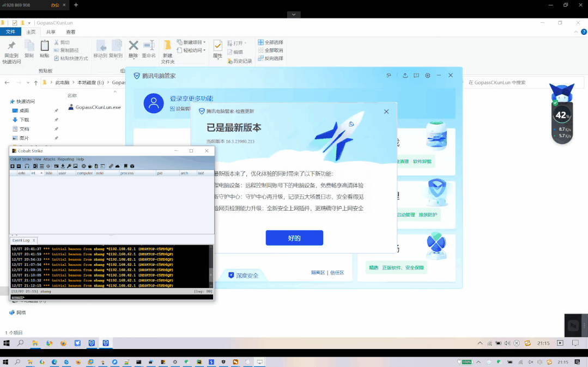Collapse the Explorer ribbon chevron
588x367 pixels.
(x=576, y=32)
